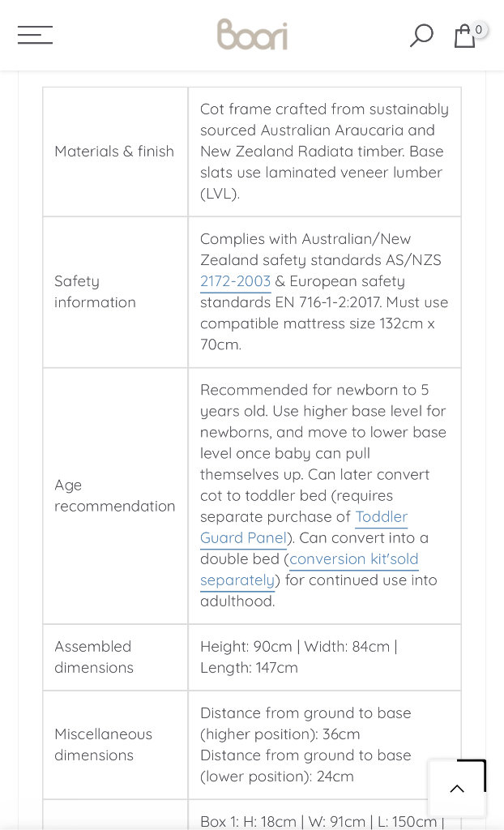Click the Boori logo
504x830 pixels.
pos(252,35)
